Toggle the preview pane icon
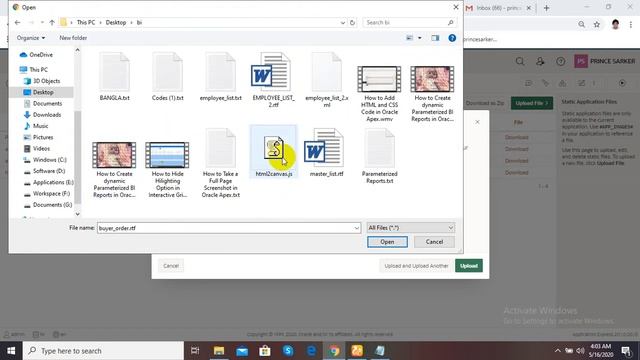The image size is (640, 360). pyautogui.click(x=435, y=38)
